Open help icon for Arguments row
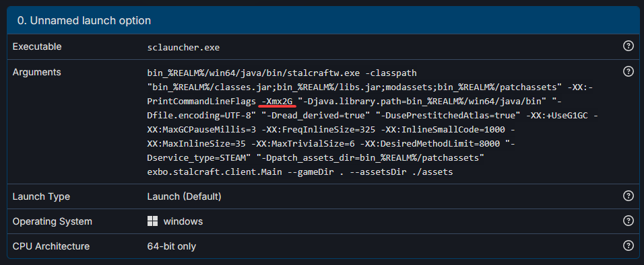This screenshot has width=644, height=265. pos(628,71)
